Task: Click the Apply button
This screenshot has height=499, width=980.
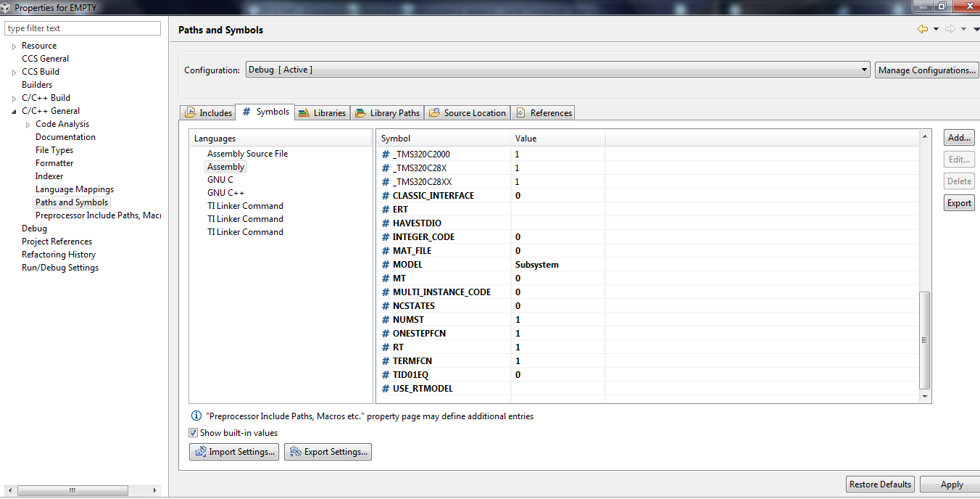Action: click(952, 484)
